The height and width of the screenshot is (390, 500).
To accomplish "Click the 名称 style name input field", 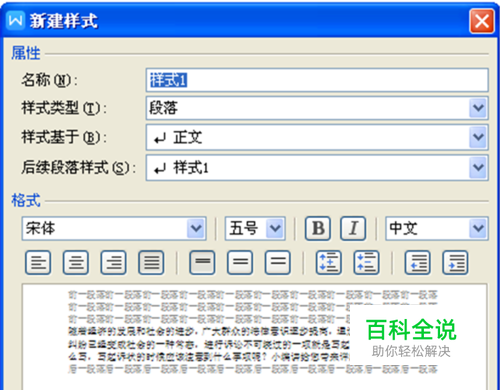I will click(317, 80).
